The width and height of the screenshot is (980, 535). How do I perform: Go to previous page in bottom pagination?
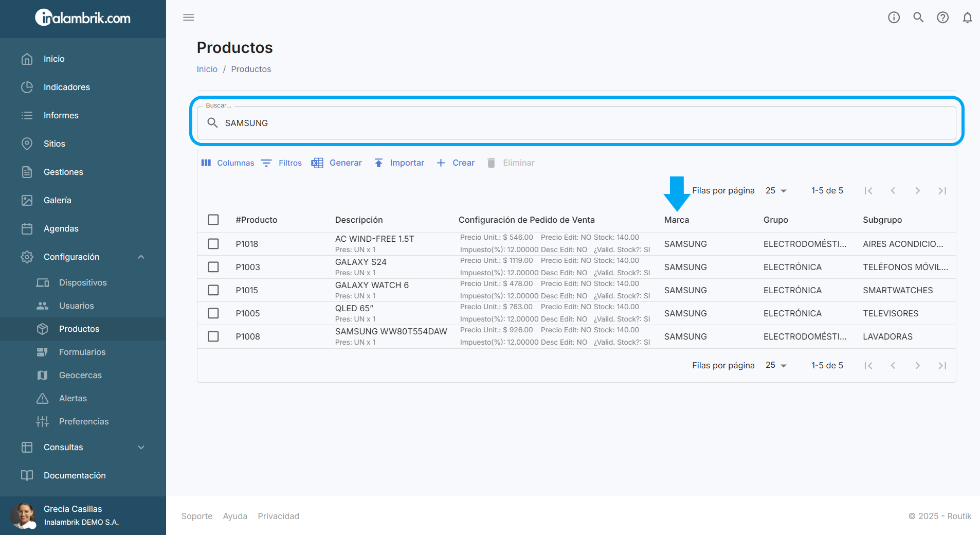click(893, 366)
